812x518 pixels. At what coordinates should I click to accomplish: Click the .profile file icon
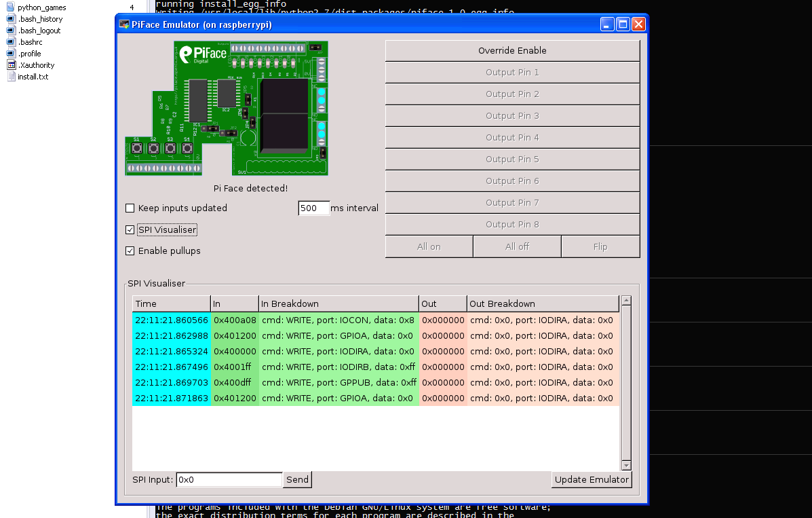(10, 54)
